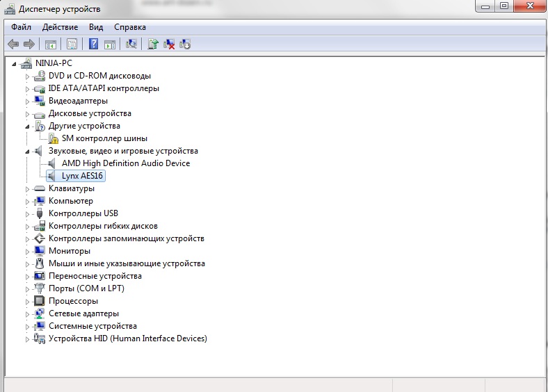Expand the Клавиатуры category

coord(27,189)
